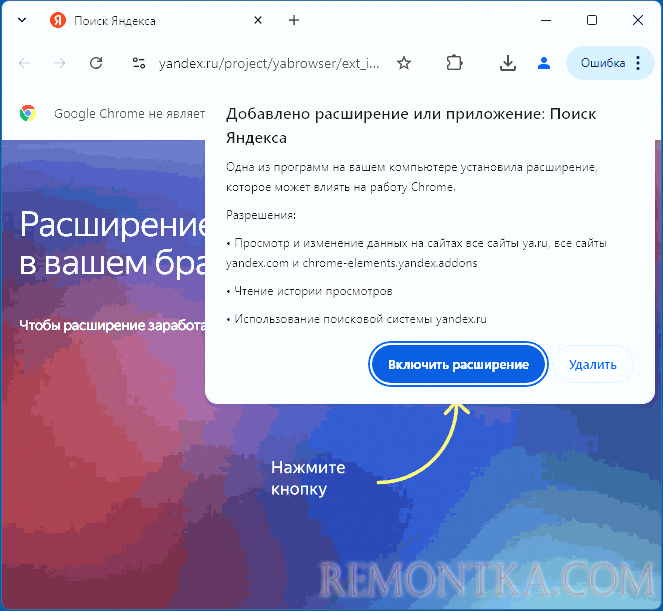This screenshot has height=611, width=663.
Task: Reload the page
Action: (96, 63)
